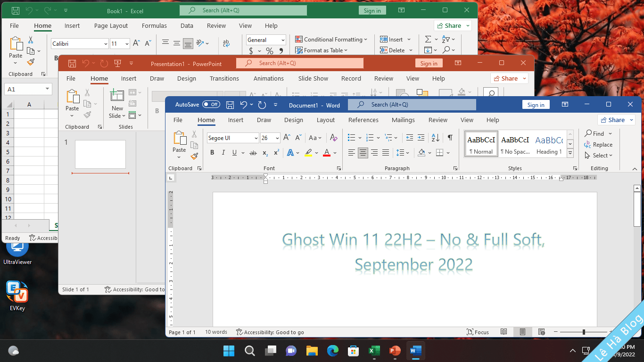The image size is (644, 362).
Task: Click Share button in Word
Action: pos(616,120)
